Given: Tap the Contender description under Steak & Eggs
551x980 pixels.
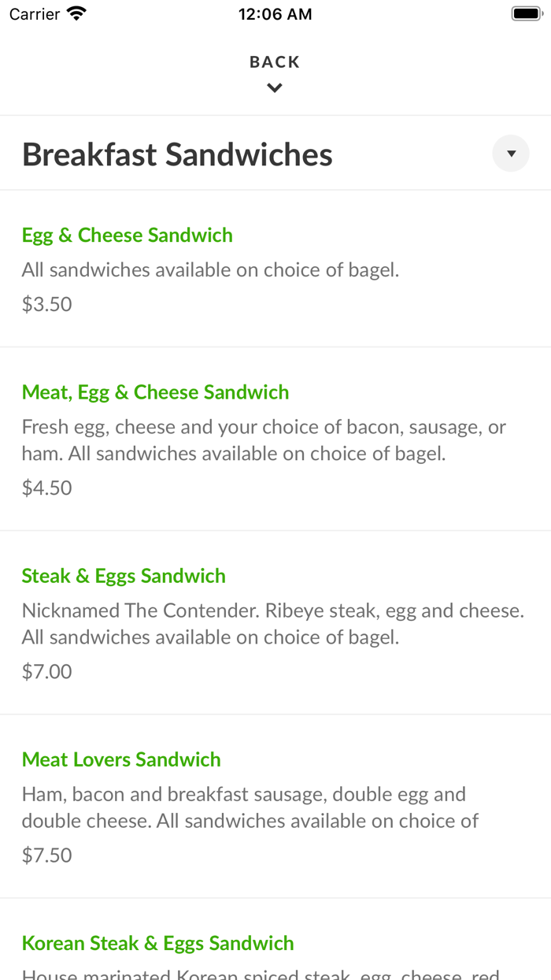Looking at the screenshot, I should [273, 623].
